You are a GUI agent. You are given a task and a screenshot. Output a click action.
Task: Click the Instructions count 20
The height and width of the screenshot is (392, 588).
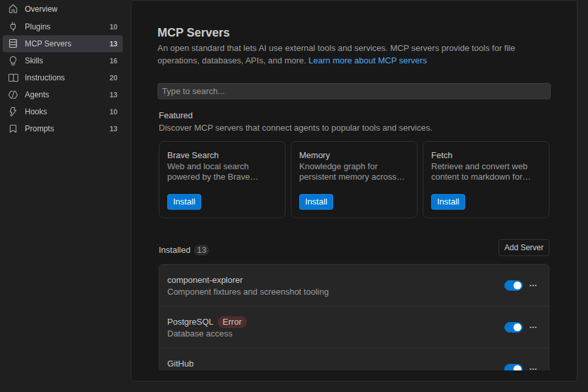[x=113, y=78]
